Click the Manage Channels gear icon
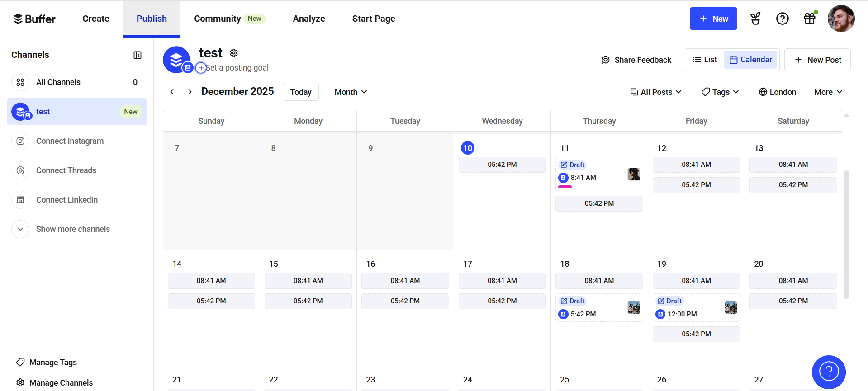This screenshot has height=391, width=868. coord(20,382)
